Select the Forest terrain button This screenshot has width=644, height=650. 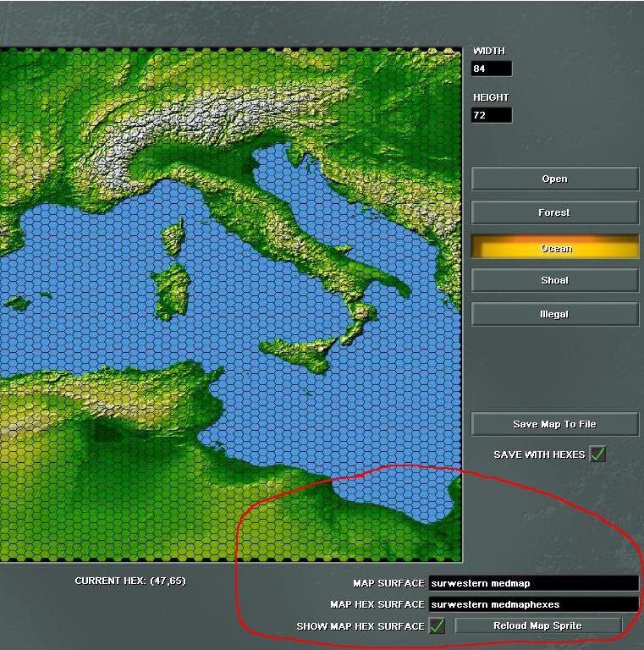click(554, 212)
